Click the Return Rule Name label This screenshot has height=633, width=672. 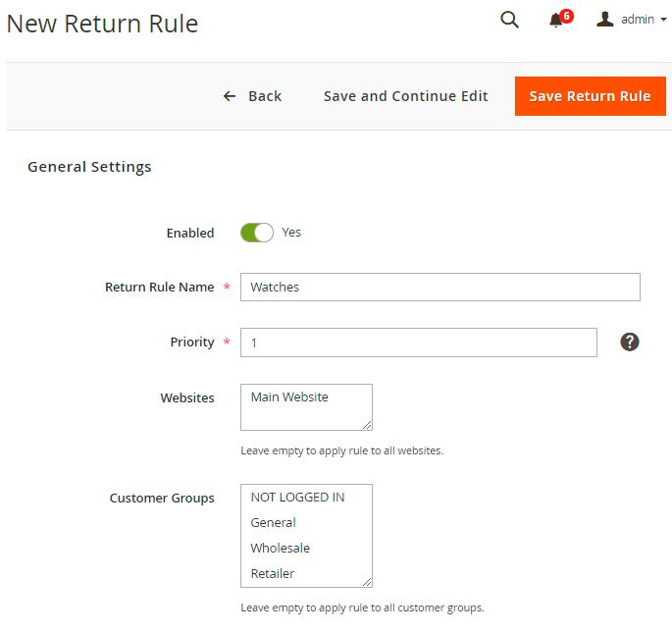(x=159, y=288)
